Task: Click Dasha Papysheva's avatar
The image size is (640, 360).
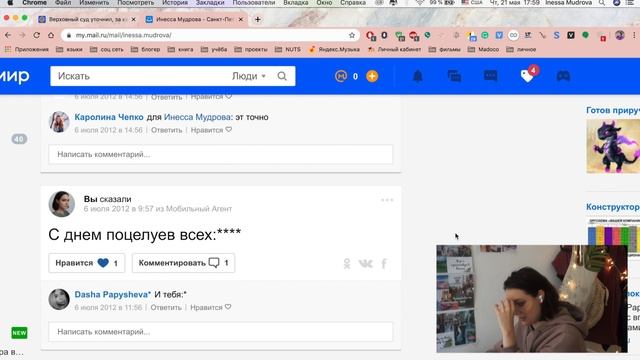Action: [x=59, y=299]
